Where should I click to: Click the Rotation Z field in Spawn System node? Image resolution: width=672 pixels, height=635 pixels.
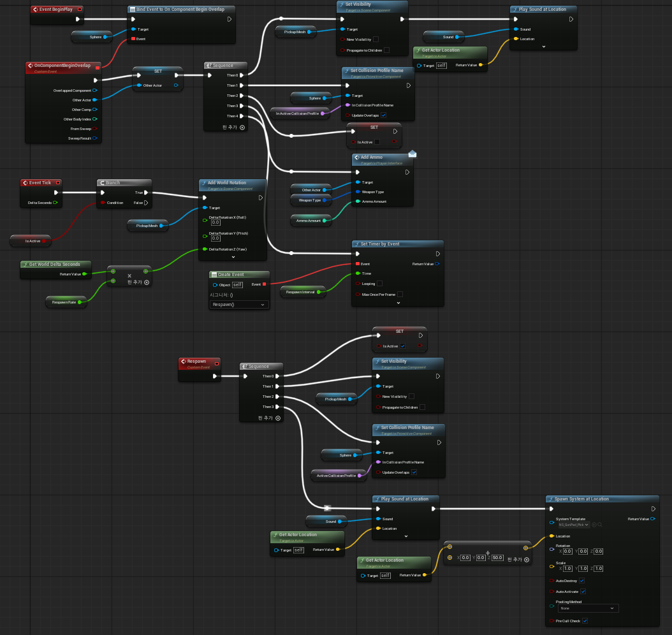click(x=599, y=551)
